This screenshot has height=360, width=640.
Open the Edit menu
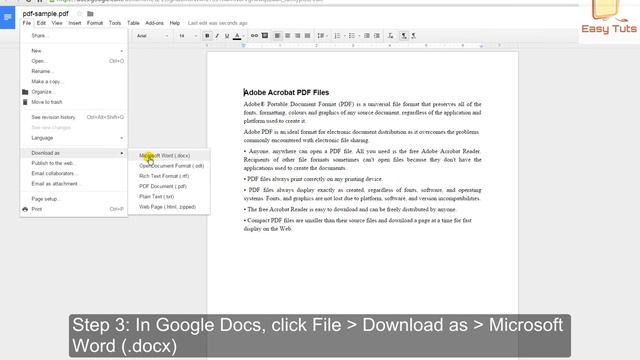(x=41, y=23)
